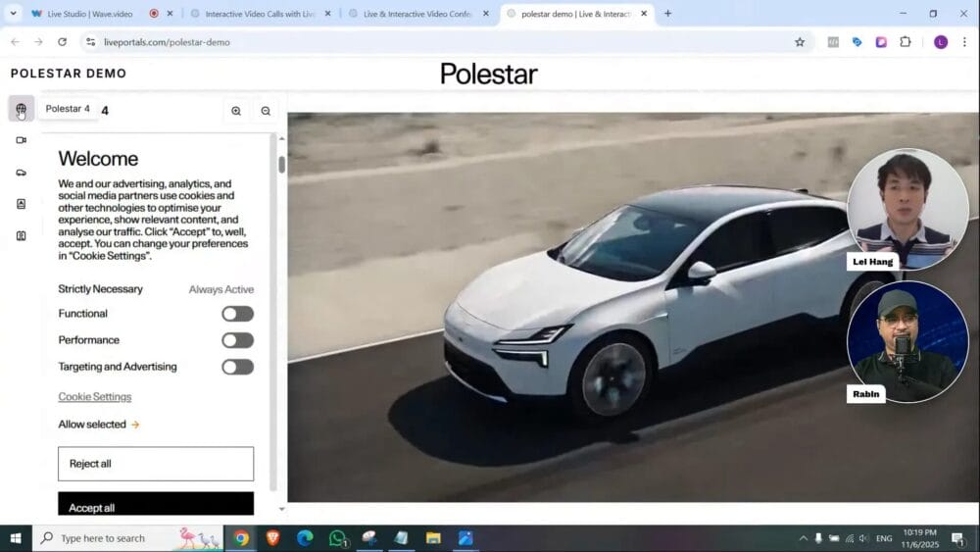Click the zoom in magnifier icon

point(236,111)
